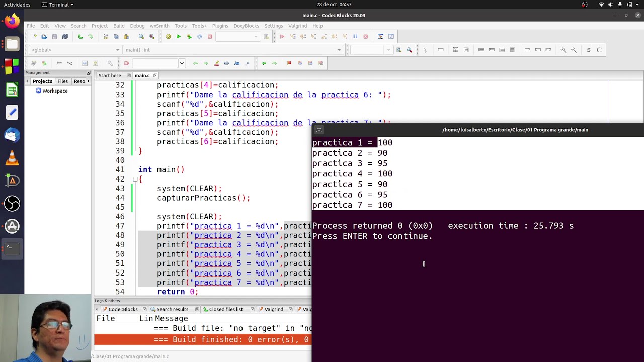The height and width of the screenshot is (362, 644).
Task: Click the Zoom in magnifier icon
Action: pyautogui.click(x=563, y=50)
